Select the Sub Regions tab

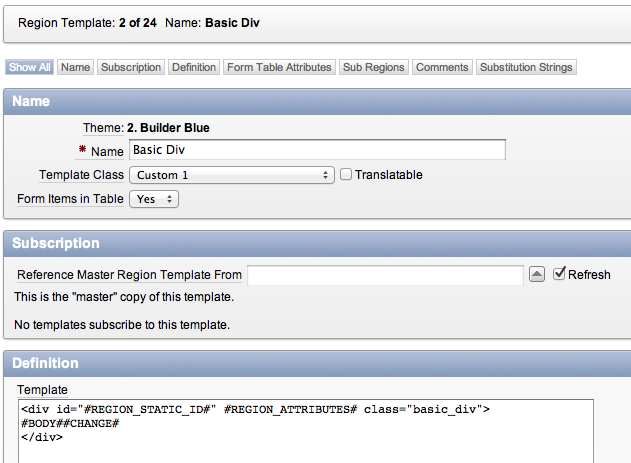point(373,67)
